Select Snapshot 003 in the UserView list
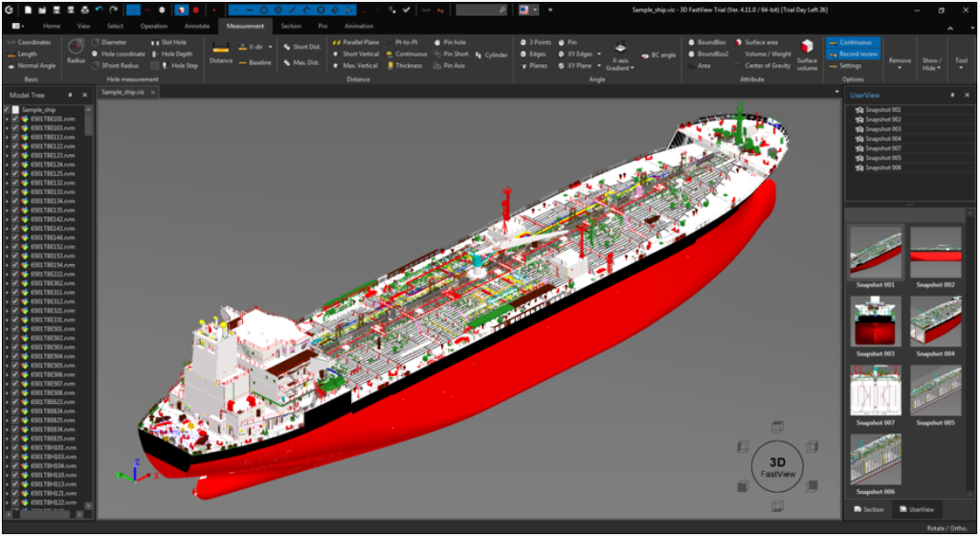 pyautogui.click(x=882, y=129)
